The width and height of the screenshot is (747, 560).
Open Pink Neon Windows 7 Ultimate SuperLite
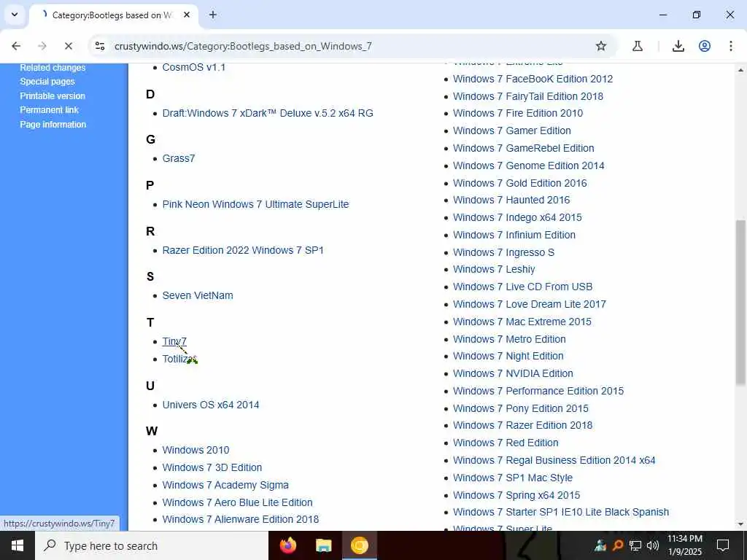pyautogui.click(x=255, y=204)
